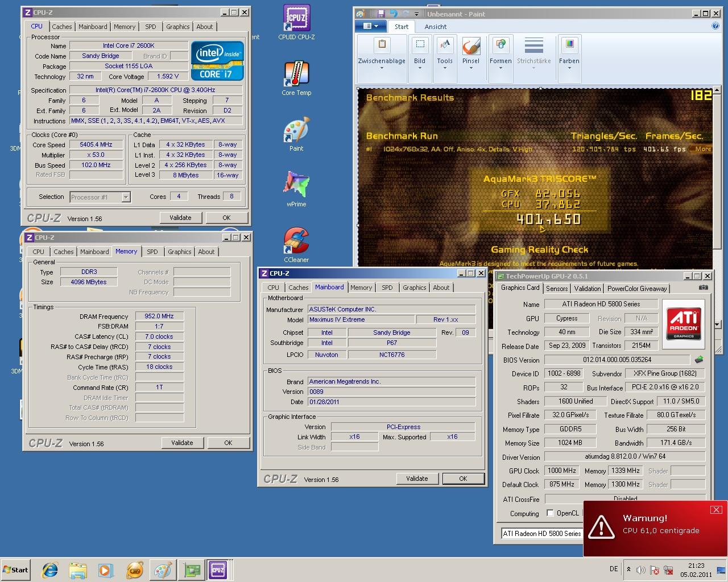This screenshot has height=582, width=728.
Task: Click the Start button on the taskbar
Action: pos(15,569)
